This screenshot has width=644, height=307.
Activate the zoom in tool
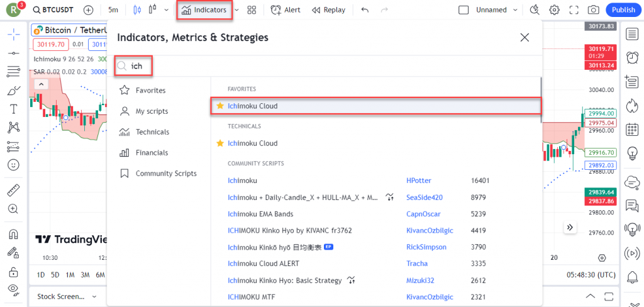pyautogui.click(x=14, y=209)
